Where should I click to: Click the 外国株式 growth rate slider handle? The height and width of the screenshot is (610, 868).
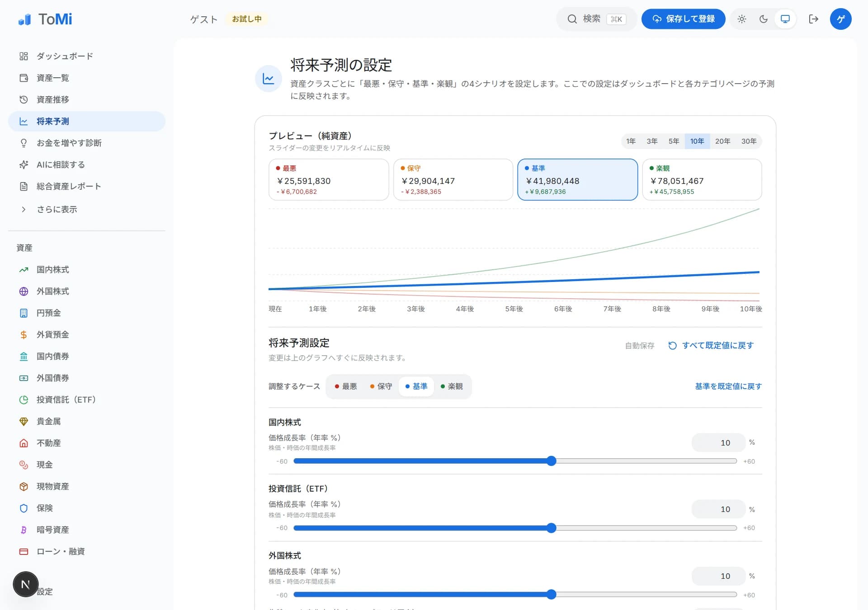click(551, 595)
